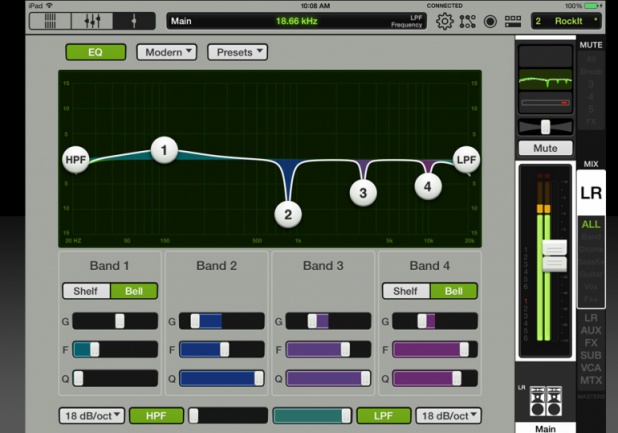Tap the HPF node on the EQ graph

click(x=76, y=160)
